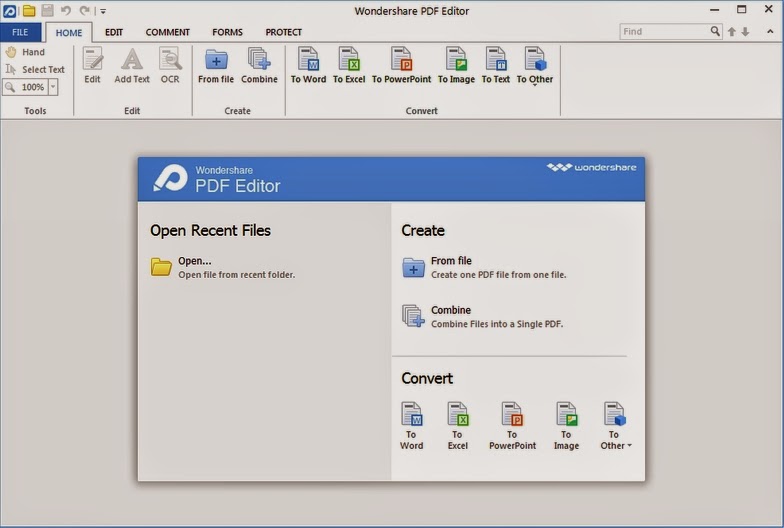
Task: Go to next search result arrow
Action: [746, 32]
